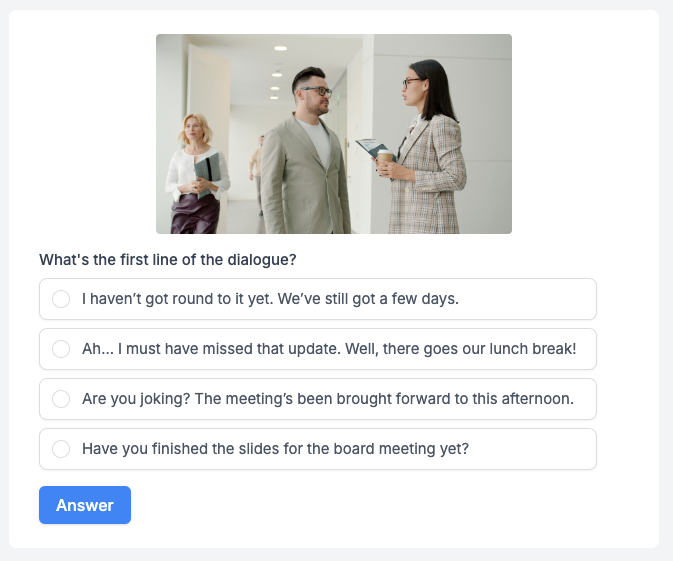This screenshot has height=561, width=673.
Task: Pick the "Are you joking?" radio circle
Action: pos(61,399)
